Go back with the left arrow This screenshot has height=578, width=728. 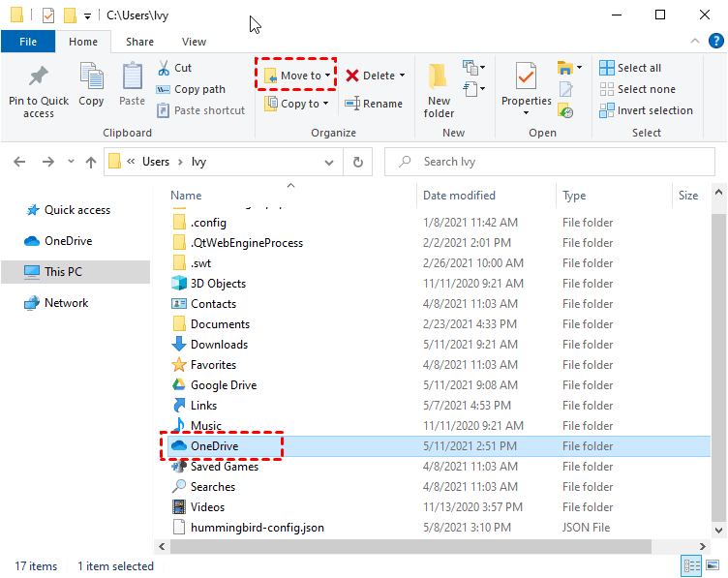tap(19, 162)
